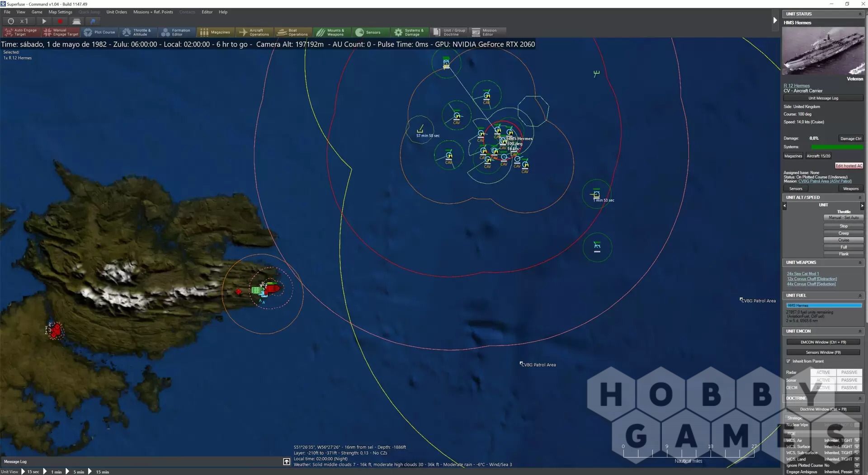
Task: Open the Formation Editor
Action: coord(177,32)
